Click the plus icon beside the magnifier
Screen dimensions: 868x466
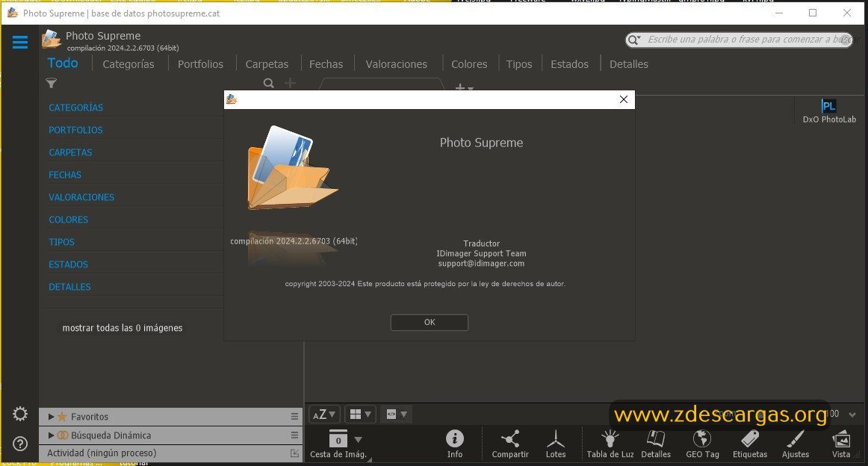tap(290, 83)
